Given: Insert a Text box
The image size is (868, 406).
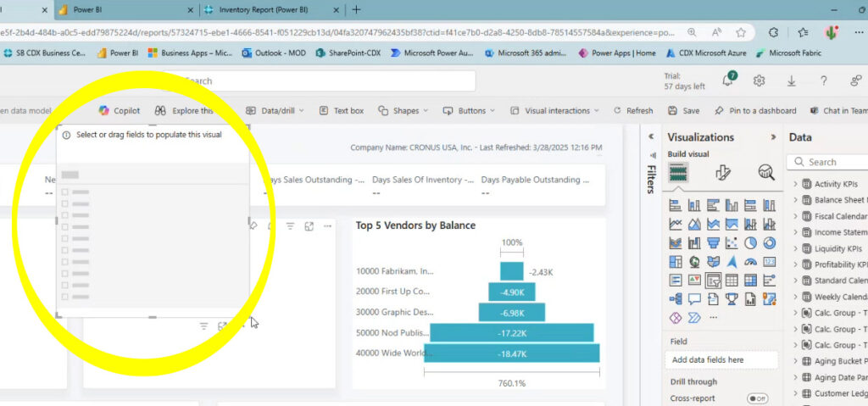Looking at the screenshot, I should point(342,111).
